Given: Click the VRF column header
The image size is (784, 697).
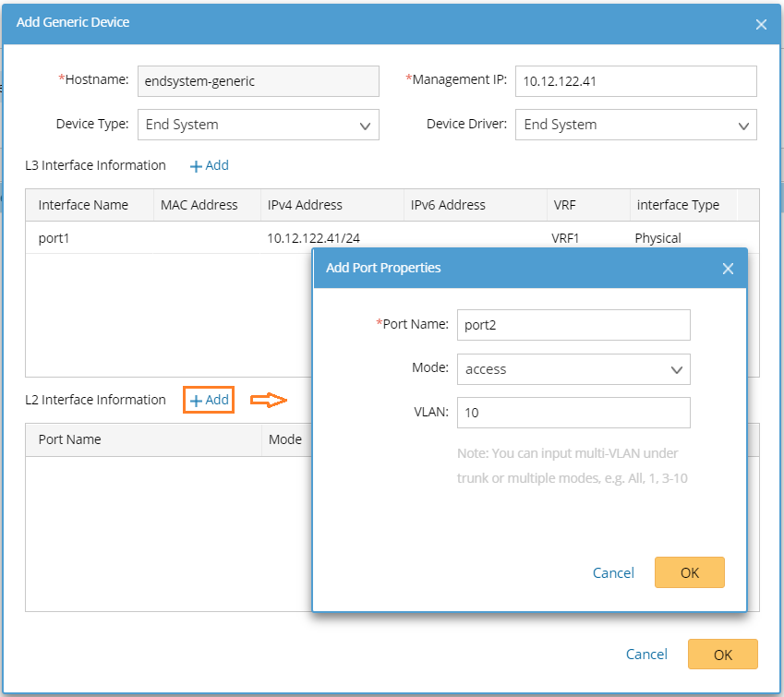Looking at the screenshot, I should click(563, 205).
